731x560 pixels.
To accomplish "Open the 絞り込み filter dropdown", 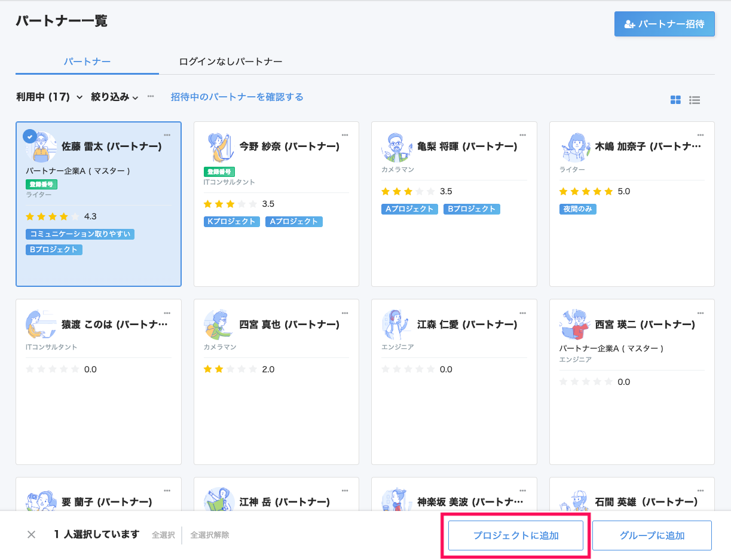I will [115, 97].
